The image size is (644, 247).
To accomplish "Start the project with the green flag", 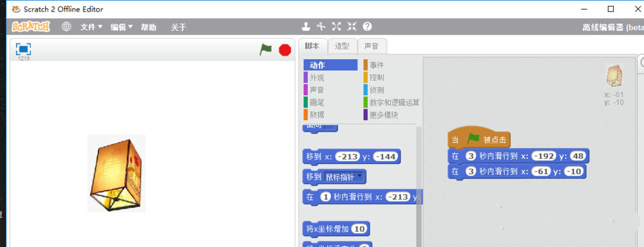I will pos(265,50).
